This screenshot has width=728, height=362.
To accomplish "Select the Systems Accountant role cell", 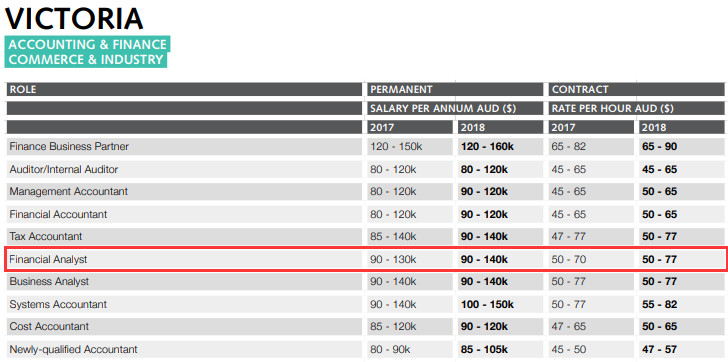I will point(184,304).
